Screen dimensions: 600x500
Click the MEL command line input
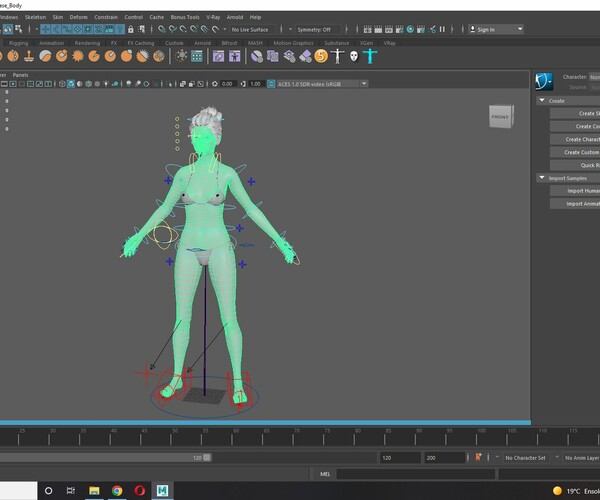(x=416, y=474)
